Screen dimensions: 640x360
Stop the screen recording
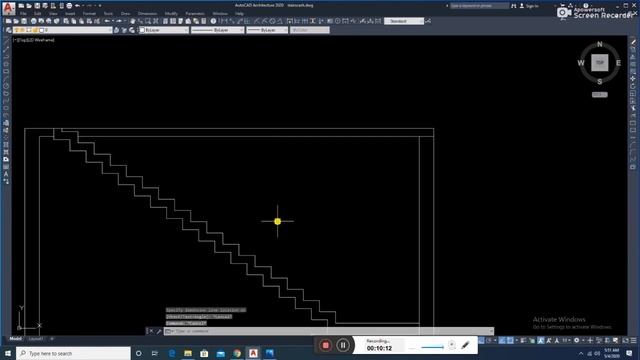[326, 345]
